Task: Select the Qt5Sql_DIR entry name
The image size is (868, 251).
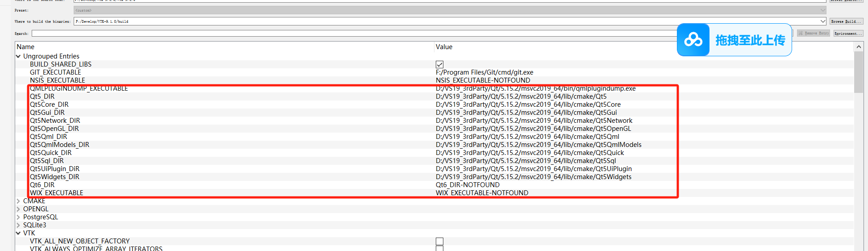Action: (46, 161)
